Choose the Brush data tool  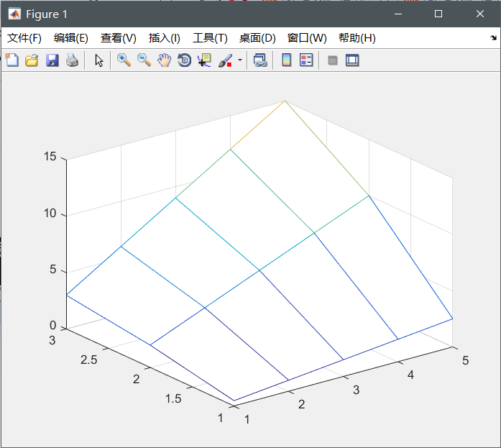point(225,60)
